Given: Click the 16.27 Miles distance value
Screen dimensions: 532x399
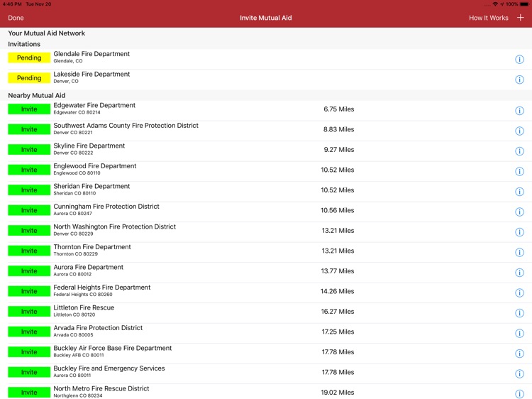Looking at the screenshot, I should click(x=338, y=312).
